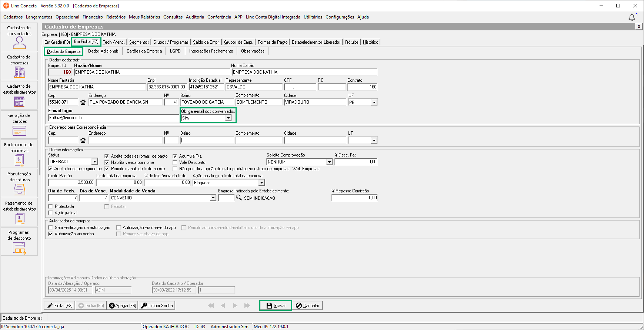
Task: Switch to LGPD tab
Action: [175, 51]
